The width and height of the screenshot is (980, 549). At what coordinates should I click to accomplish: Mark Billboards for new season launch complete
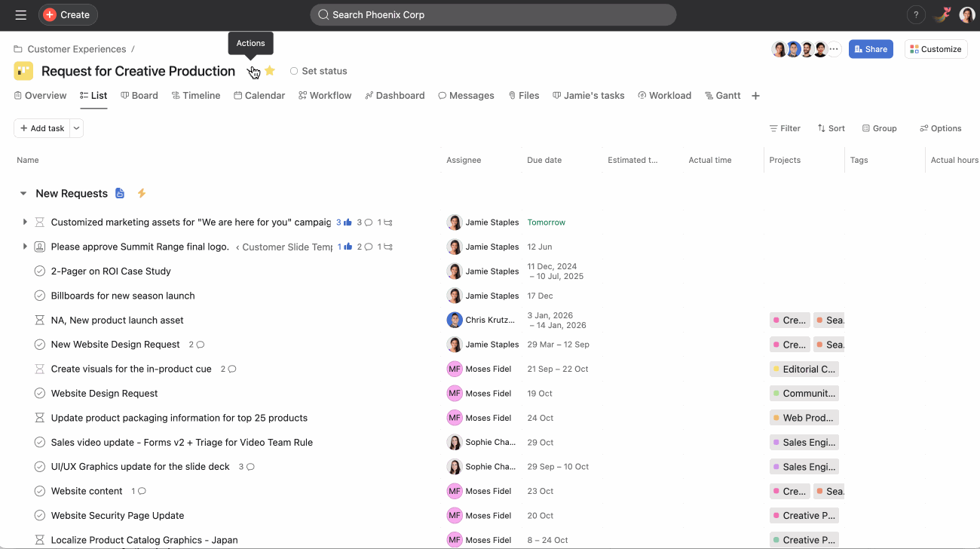(x=39, y=295)
